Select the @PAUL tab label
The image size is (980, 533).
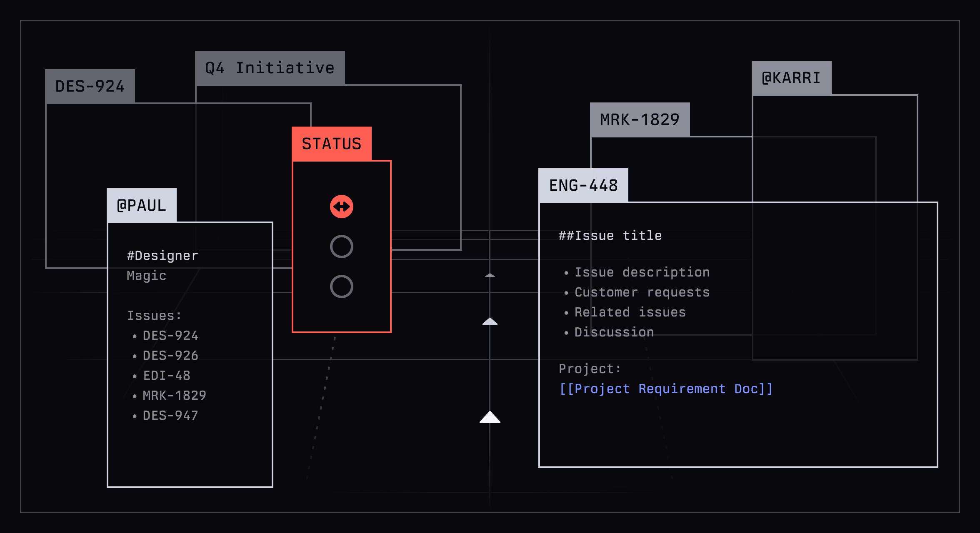coord(142,205)
